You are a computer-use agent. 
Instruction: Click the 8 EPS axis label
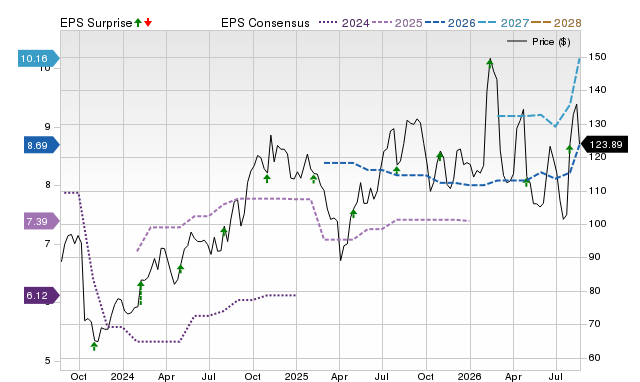[x=48, y=185]
